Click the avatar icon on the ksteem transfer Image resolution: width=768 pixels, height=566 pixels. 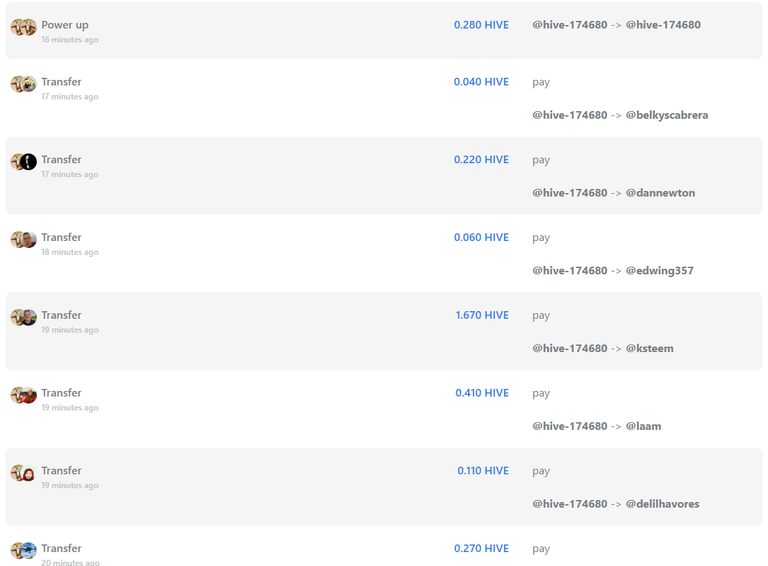[29, 317]
